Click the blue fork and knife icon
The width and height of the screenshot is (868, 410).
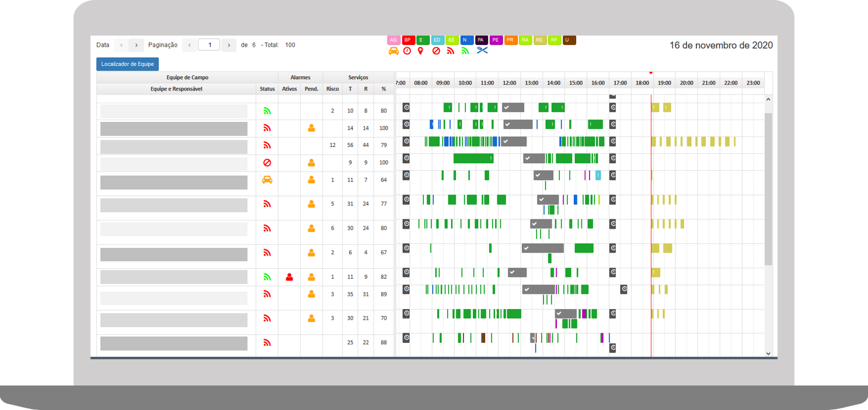click(x=482, y=51)
